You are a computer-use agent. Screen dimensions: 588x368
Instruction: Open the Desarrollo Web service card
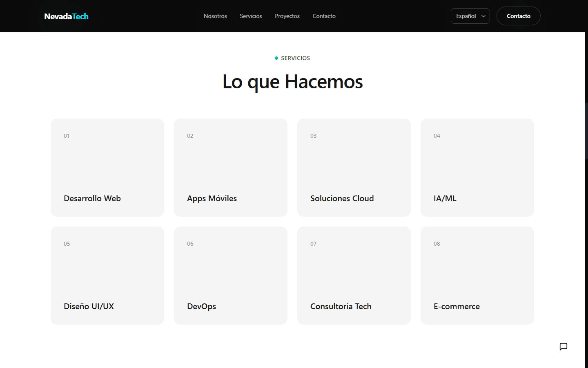point(107,168)
